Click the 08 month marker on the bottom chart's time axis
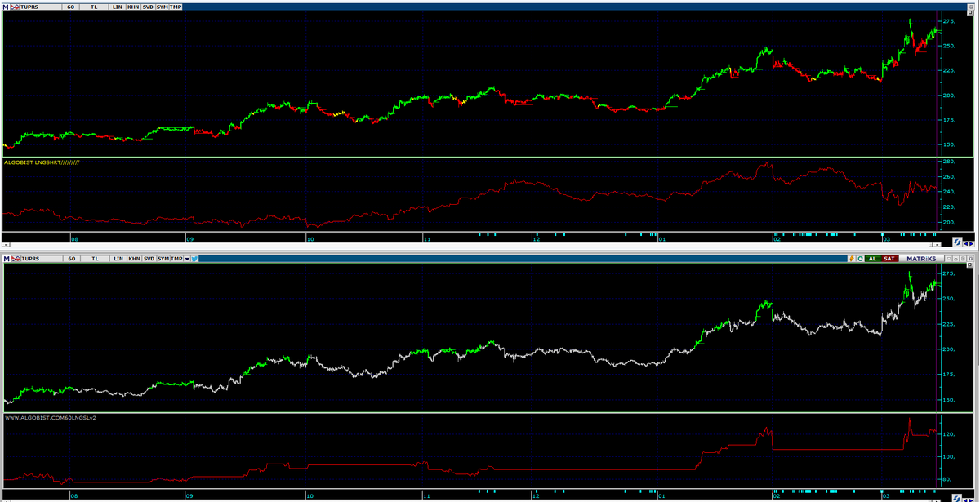The height and width of the screenshot is (502, 980). point(74,495)
